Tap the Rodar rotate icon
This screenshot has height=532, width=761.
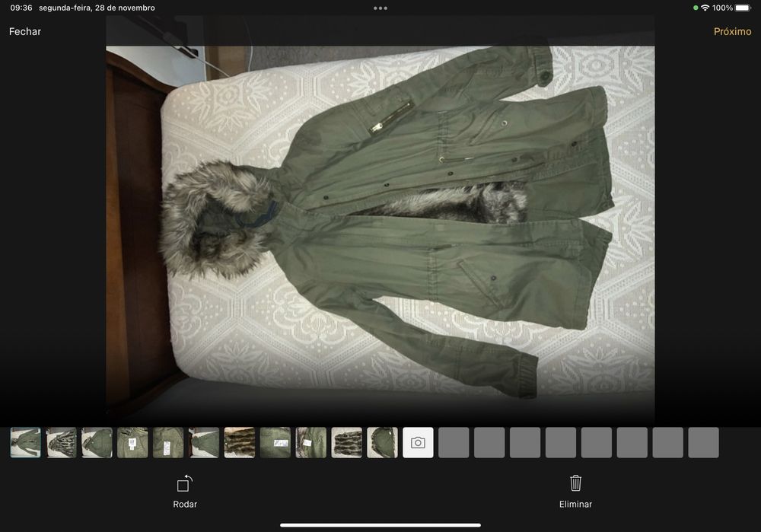[x=184, y=483]
